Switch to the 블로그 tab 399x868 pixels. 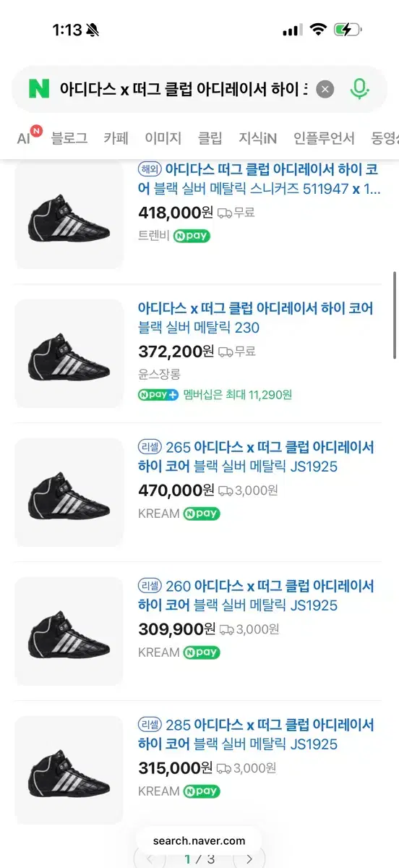click(69, 137)
